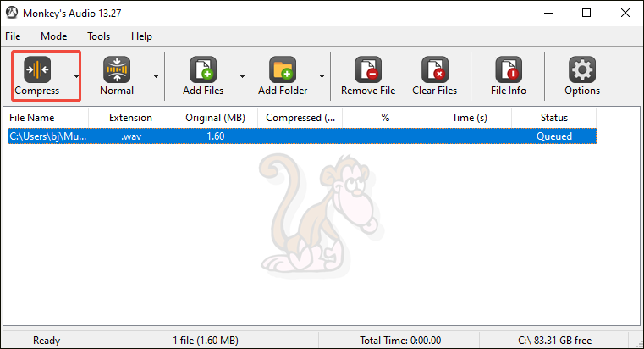Viewport: 644px width, 349px height.
Task: Click the C:\ 83.31 GB free status text
Action: [555, 341]
